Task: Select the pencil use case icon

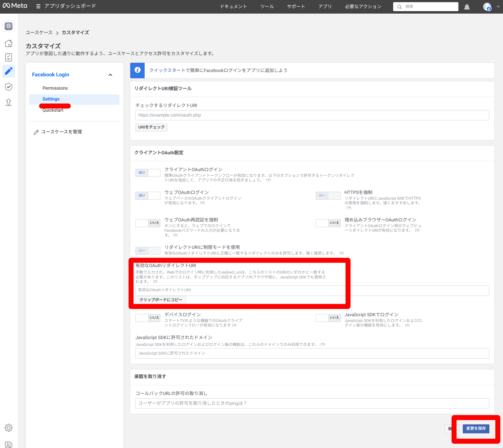Action: click(x=9, y=71)
